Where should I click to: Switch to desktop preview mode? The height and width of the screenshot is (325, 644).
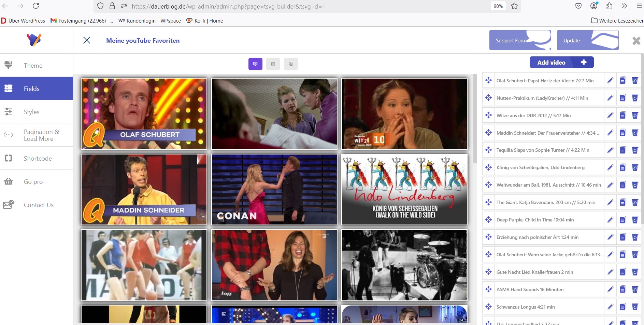[255, 64]
